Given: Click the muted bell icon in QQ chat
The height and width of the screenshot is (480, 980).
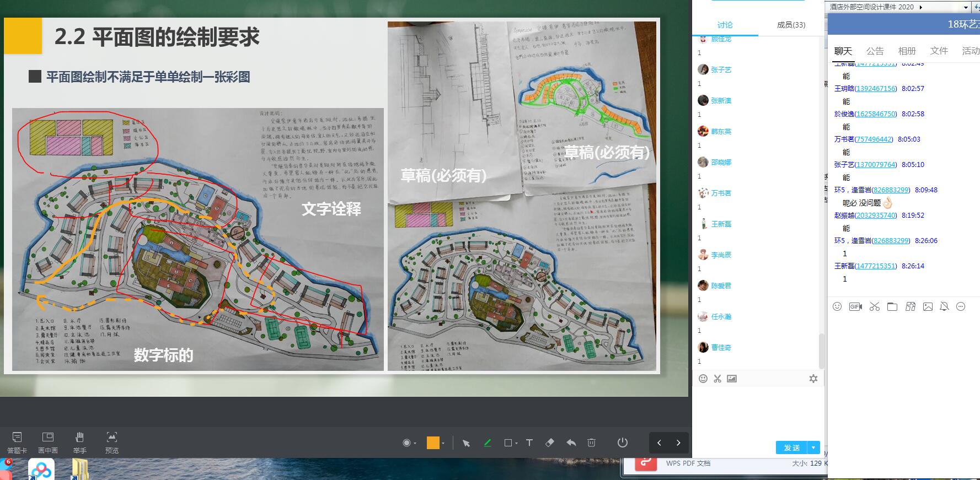Looking at the screenshot, I should point(944,306).
